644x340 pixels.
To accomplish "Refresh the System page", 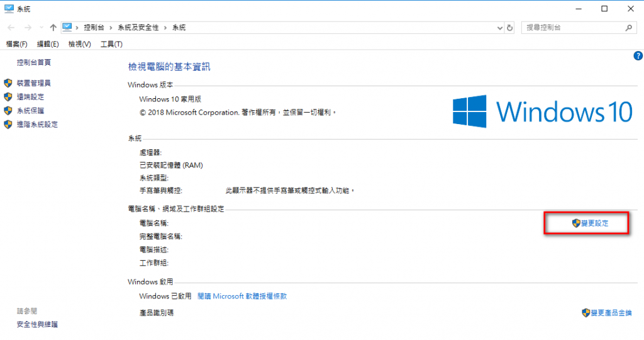I will [509, 28].
